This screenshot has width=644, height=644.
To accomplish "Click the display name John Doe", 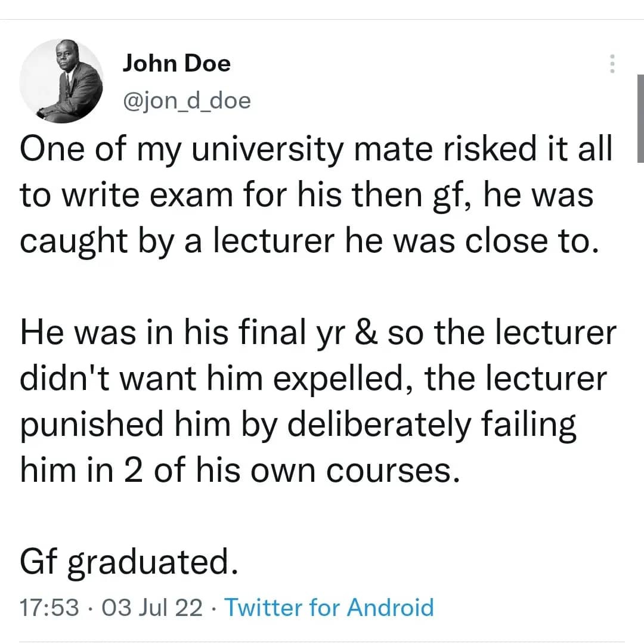I will pos(177,64).
